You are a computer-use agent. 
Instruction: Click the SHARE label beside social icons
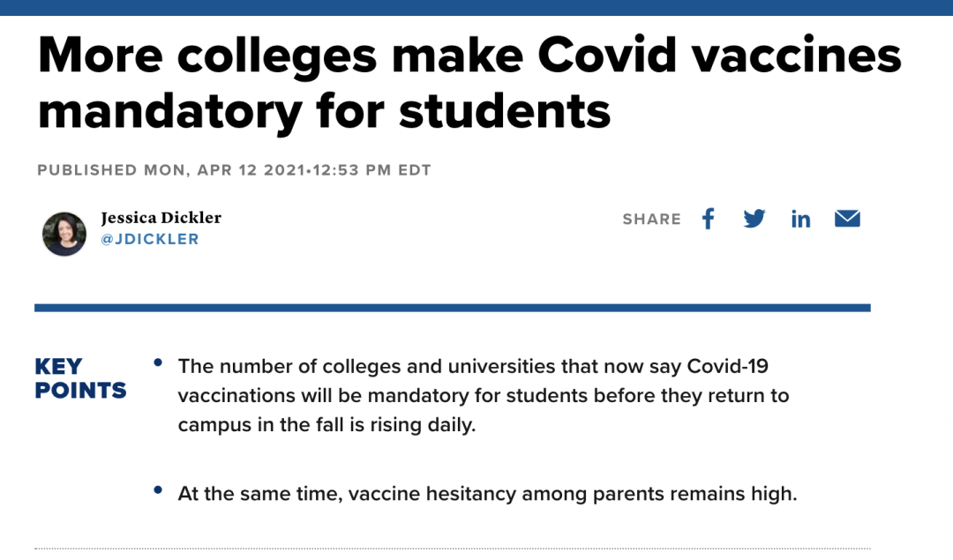(x=651, y=220)
